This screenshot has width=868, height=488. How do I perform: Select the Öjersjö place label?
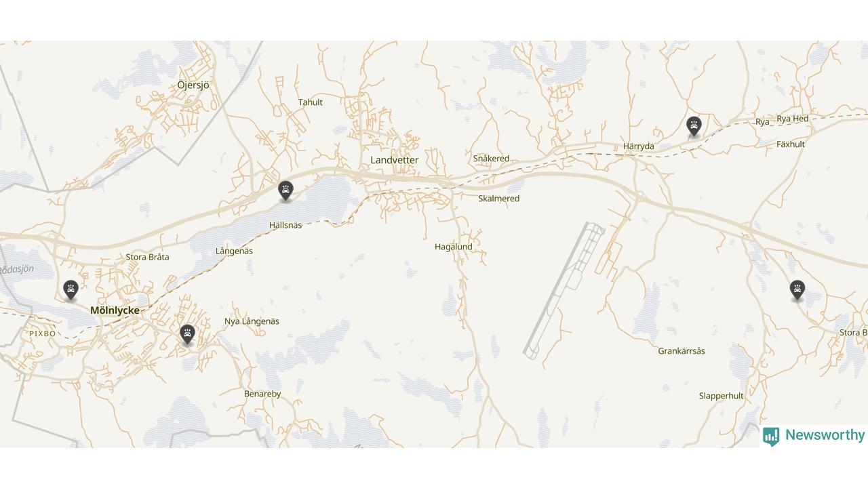193,85
